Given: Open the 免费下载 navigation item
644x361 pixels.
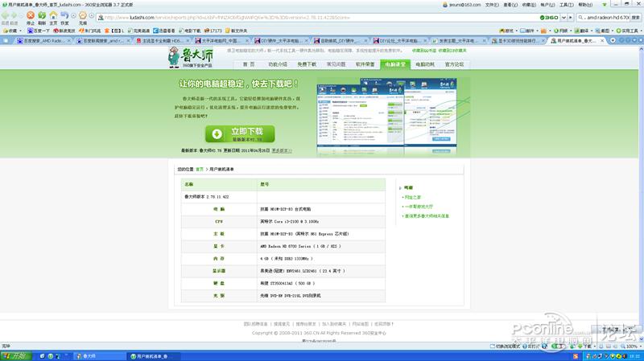Looking at the screenshot, I should click(x=307, y=64).
